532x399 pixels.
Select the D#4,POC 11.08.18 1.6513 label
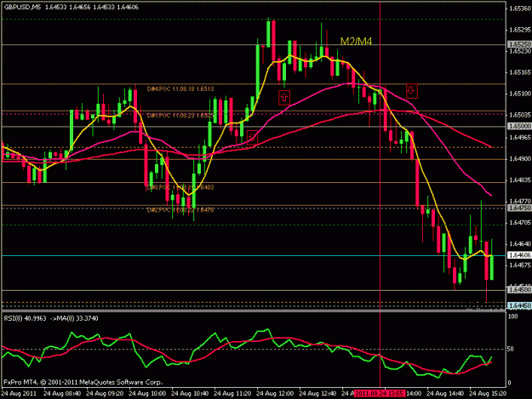click(180, 88)
